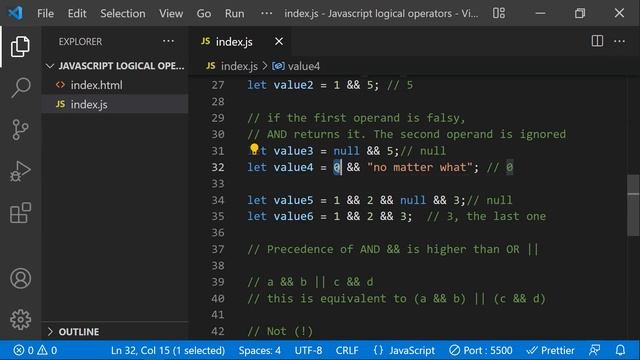Click value6 variable on line 35
The height and width of the screenshot is (360, 640).
(293, 216)
